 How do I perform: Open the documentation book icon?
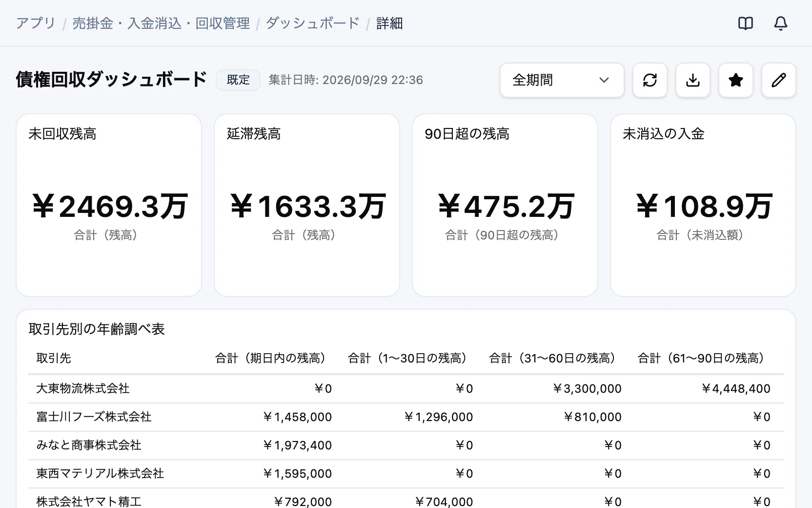pyautogui.click(x=745, y=23)
